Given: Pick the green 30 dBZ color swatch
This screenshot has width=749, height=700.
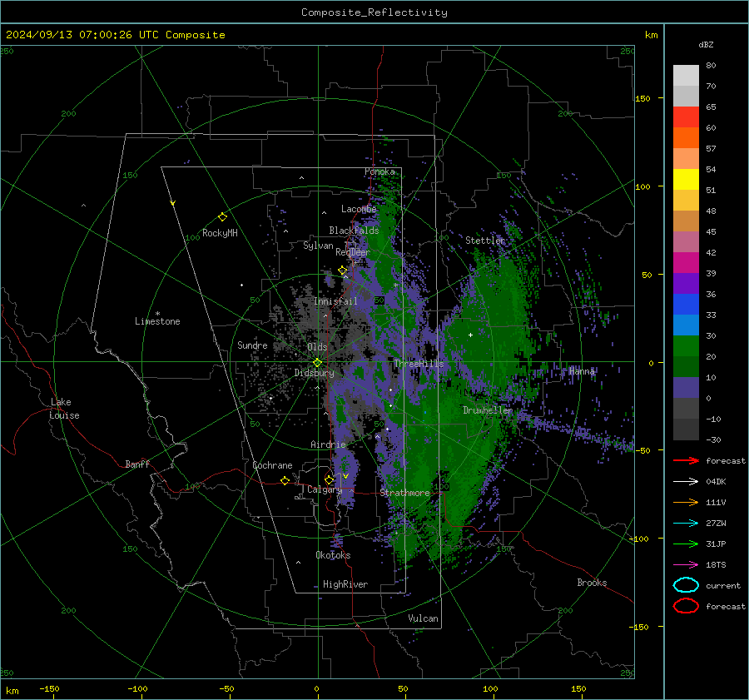Looking at the screenshot, I should (686, 345).
